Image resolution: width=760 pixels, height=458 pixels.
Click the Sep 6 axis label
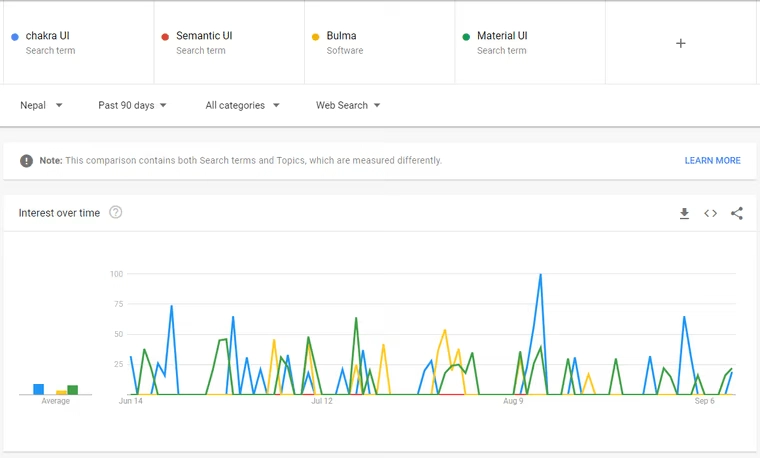coord(704,401)
